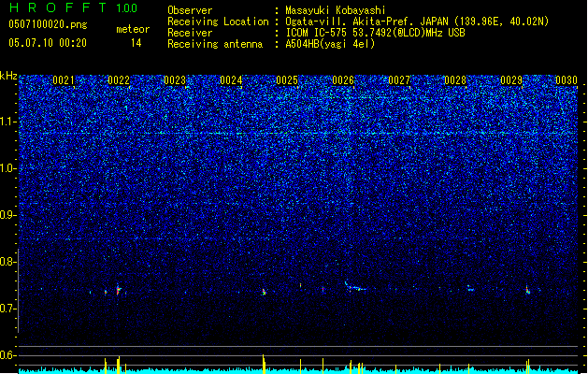Click the date stamp 05.07.10 00:20
The image size is (588, 374).
48,43
